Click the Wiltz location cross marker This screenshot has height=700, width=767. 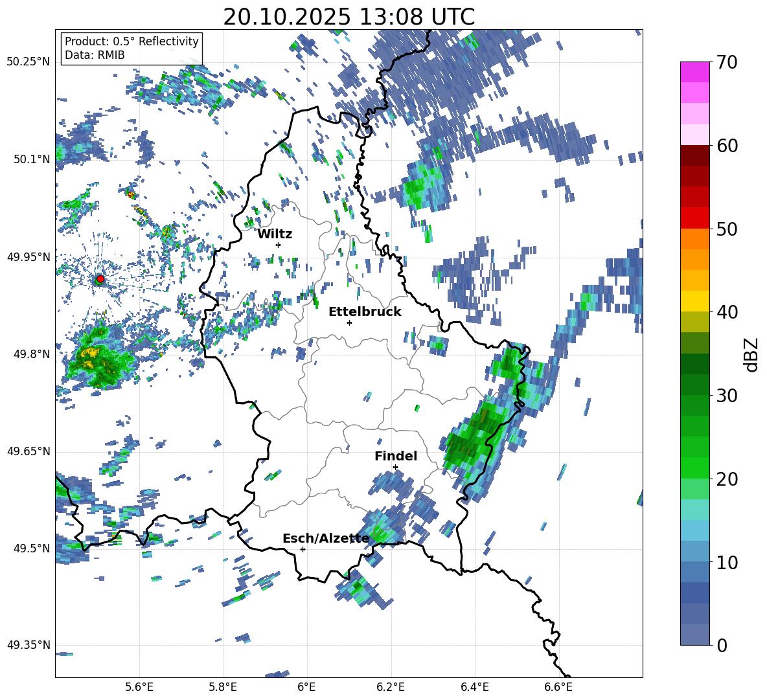pos(279,245)
